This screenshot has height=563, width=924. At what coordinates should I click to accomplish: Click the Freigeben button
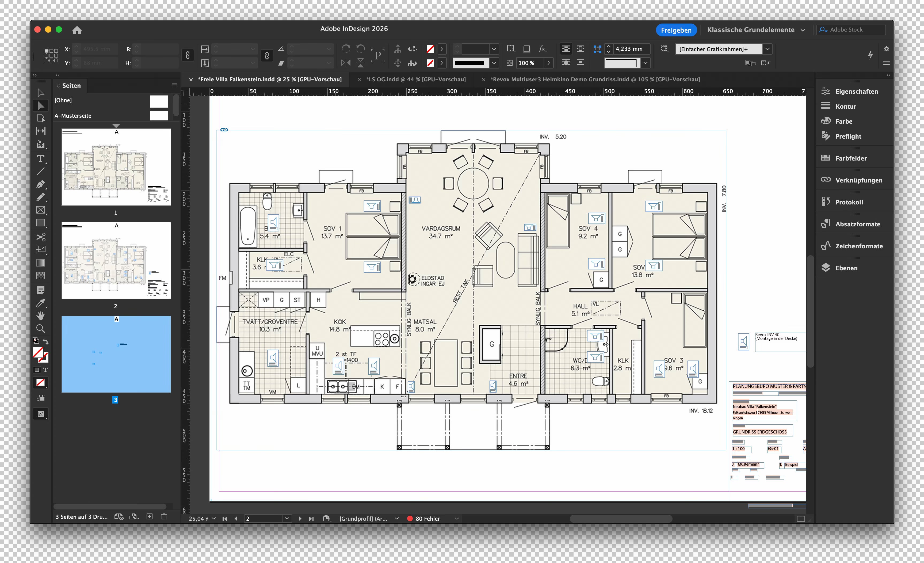click(x=676, y=30)
